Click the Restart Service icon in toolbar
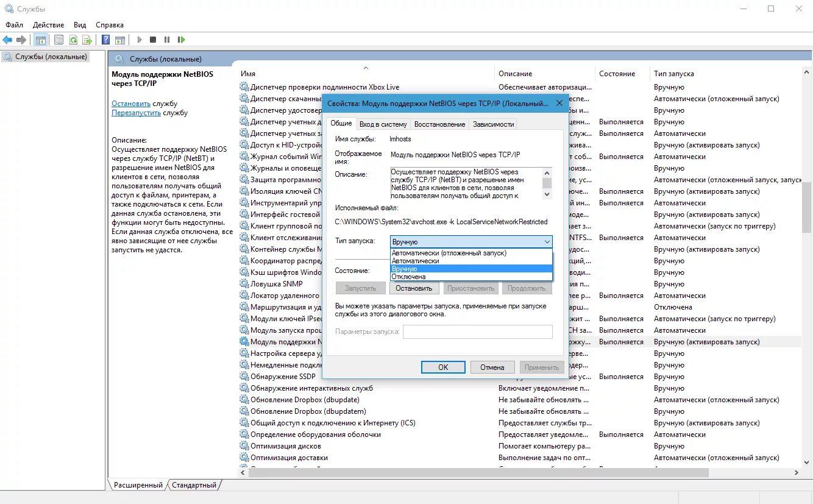 (x=181, y=40)
